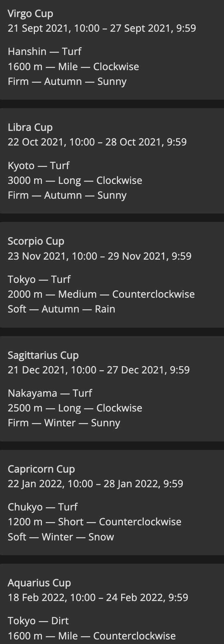This screenshot has width=224, height=644.
Task: Click Firm — Winter — Sunny conditions
Action: pos(64,423)
